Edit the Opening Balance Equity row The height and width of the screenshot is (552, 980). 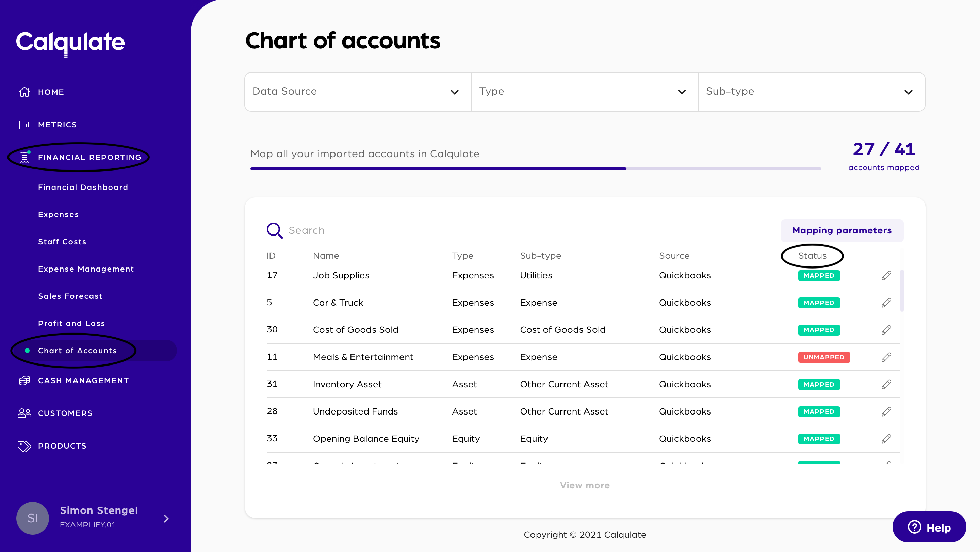point(886,439)
